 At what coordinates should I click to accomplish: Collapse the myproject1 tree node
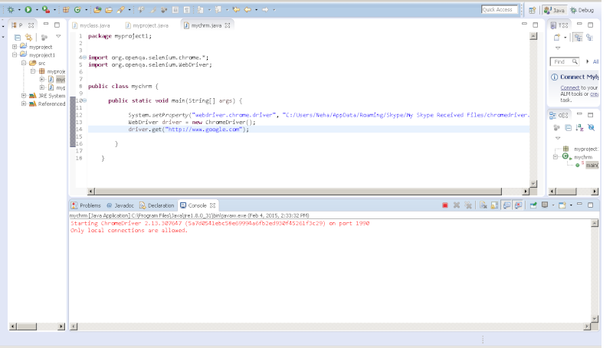click(15, 54)
